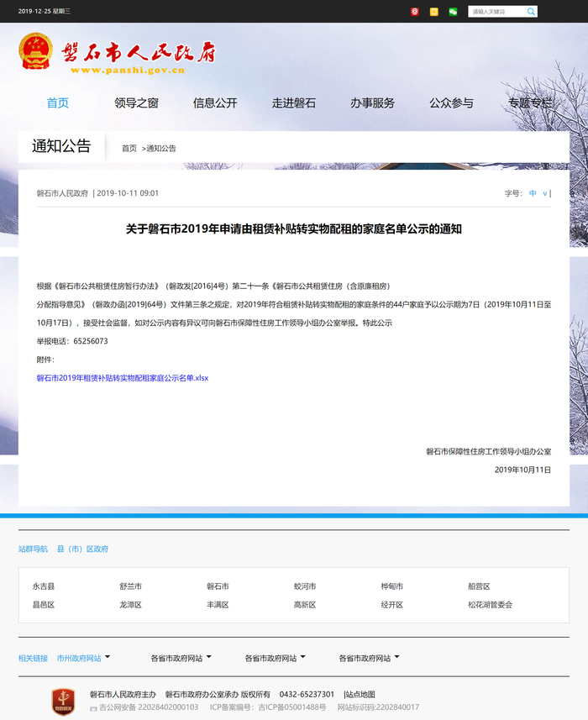Open the yellow mobile version icon
Image resolution: width=588 pixels, height=720 pixels.
click(433, 12)
